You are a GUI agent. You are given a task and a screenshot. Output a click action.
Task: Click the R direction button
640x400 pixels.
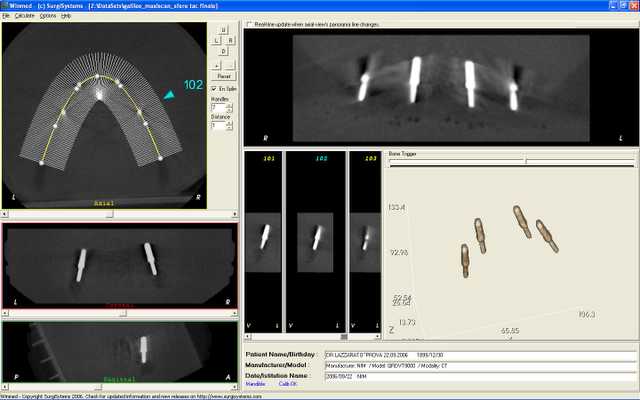pos(230,40)
